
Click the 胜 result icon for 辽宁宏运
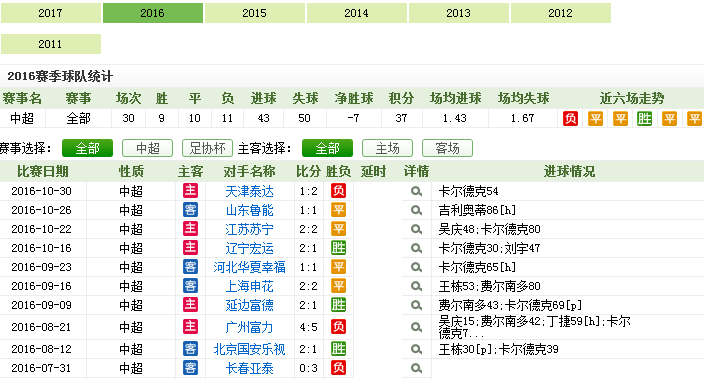pos(338,248)
